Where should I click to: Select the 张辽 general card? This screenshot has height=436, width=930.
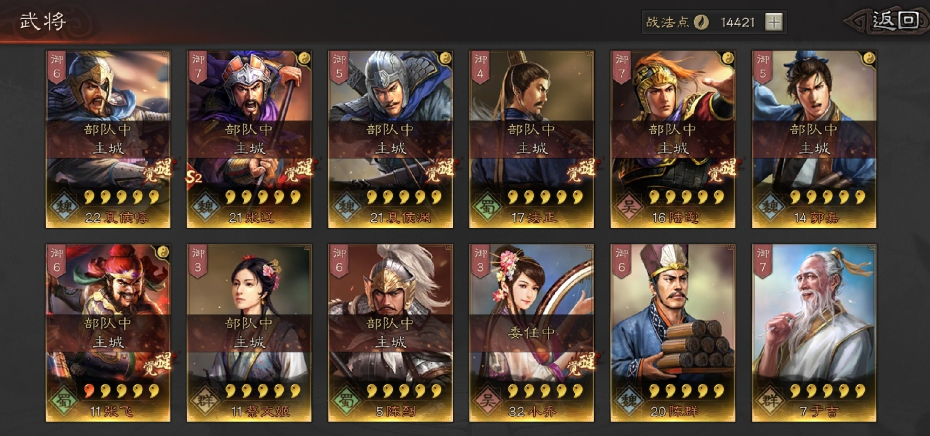pos(250,139)
